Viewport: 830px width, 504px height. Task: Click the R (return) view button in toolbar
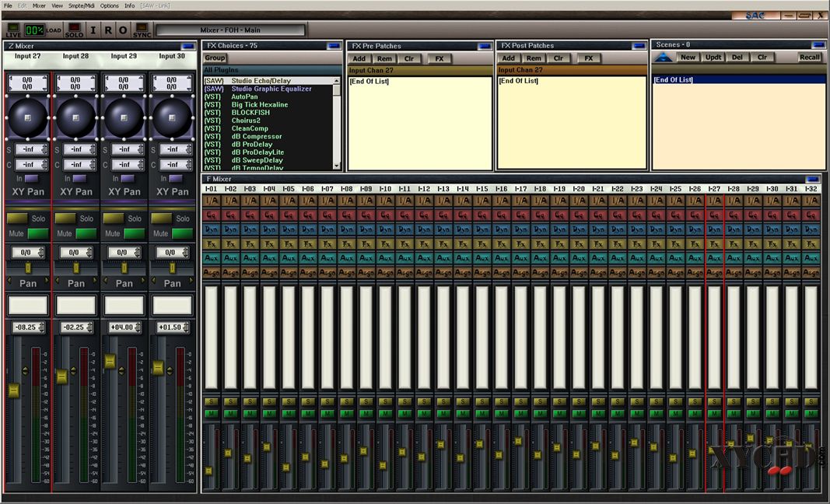[108, 30]
